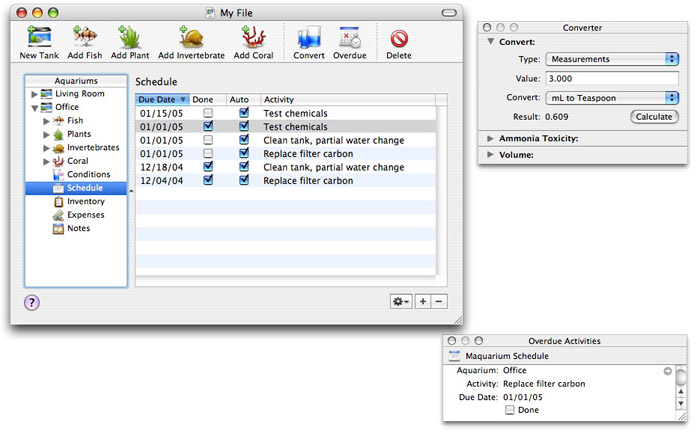Expand the Ammonia Toxicity section
This screenshot has height=436, width=700.
(x=490, y=138)
